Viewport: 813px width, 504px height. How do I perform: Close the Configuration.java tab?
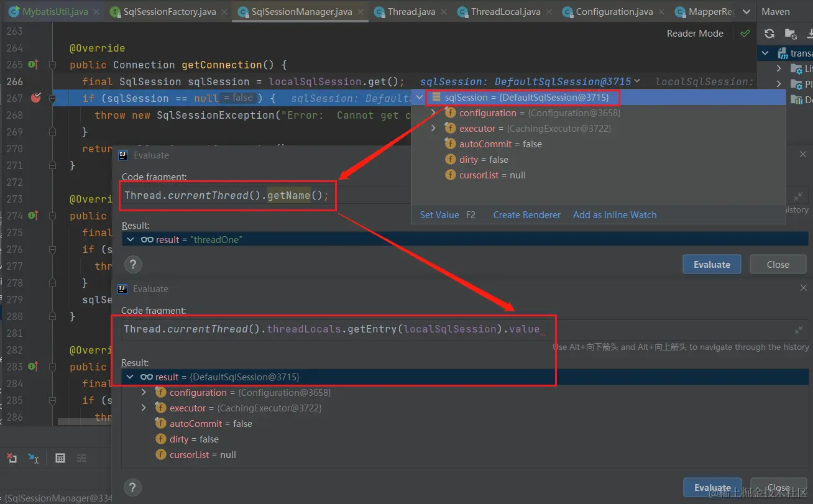tap(661, 12)
